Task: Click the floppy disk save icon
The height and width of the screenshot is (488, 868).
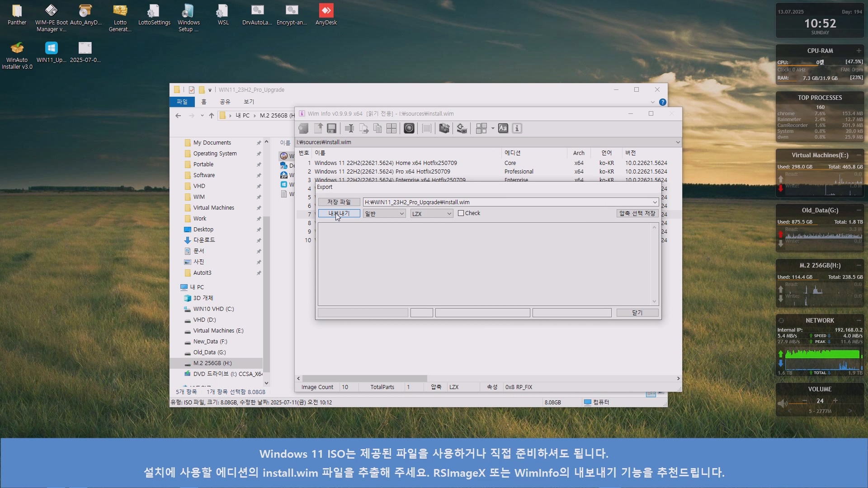Action: [331, 128]
